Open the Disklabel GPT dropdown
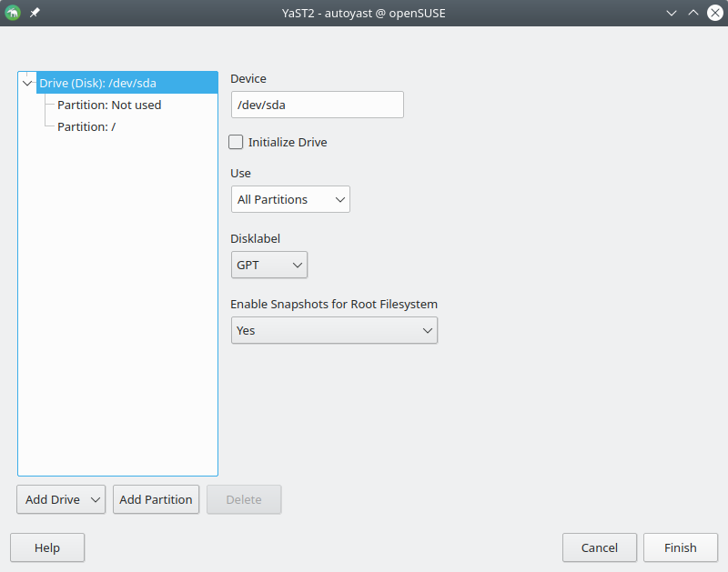The image size is (728, 572). [268, 265]
